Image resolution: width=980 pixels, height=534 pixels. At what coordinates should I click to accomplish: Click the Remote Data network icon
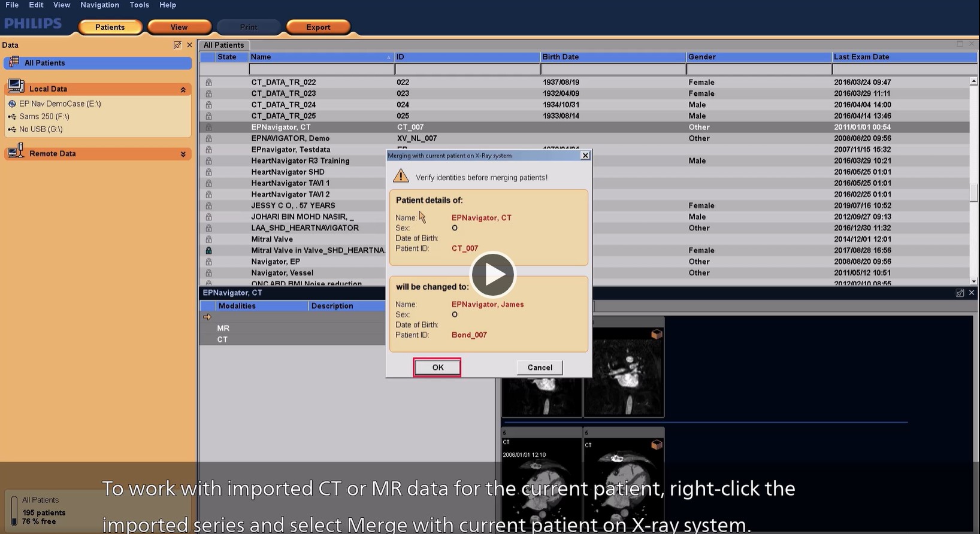16,151
